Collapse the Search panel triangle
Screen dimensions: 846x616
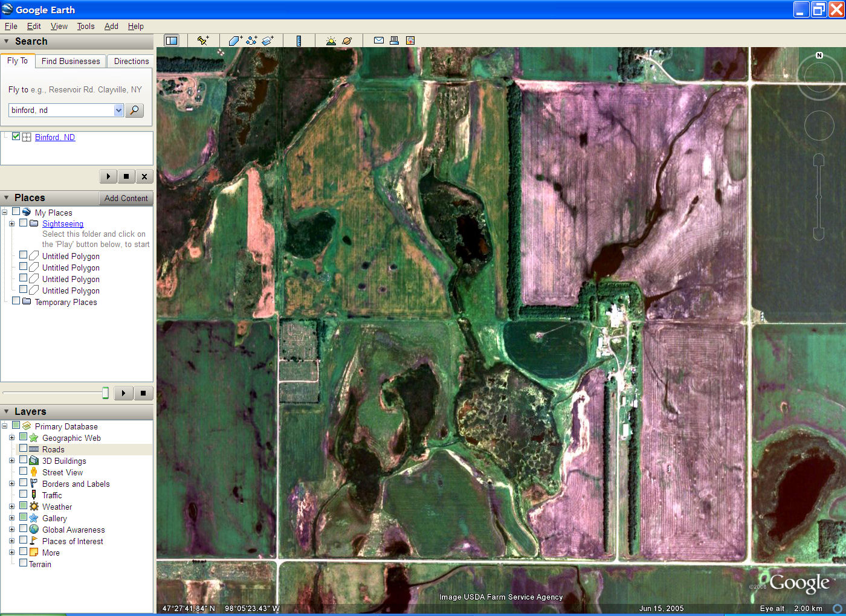click(7, 42)
